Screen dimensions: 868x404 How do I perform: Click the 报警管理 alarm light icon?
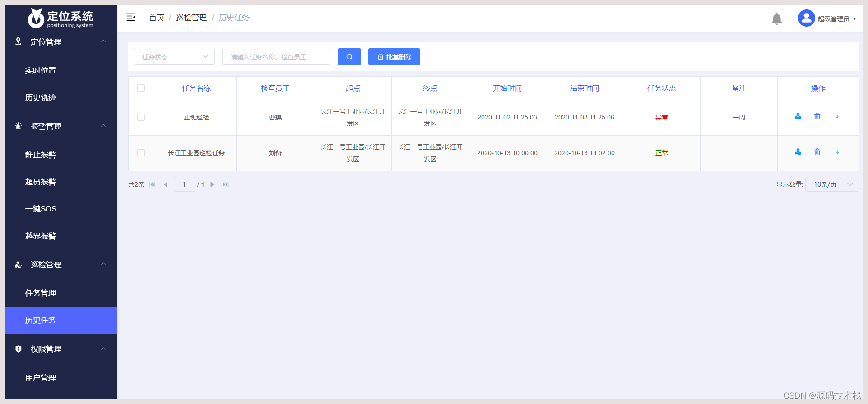[x=18, y=126]
